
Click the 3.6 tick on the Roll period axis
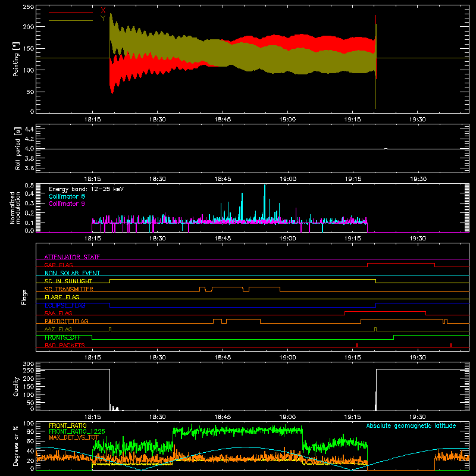point(29,168)
